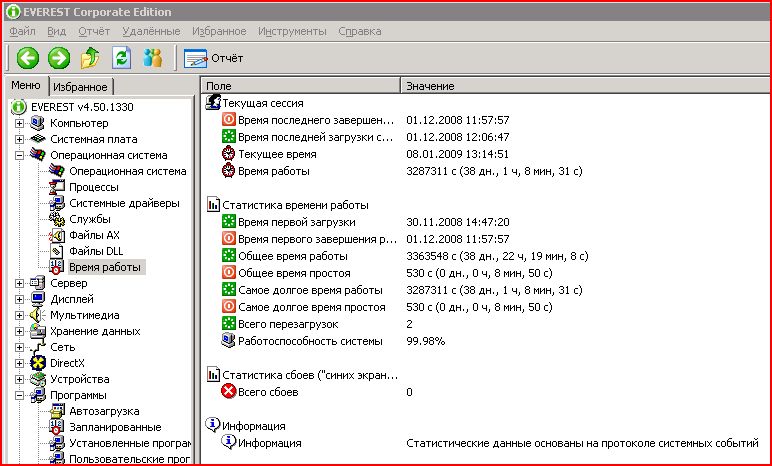Expand the Дисплей tree node
The image size is (772, 466).
click(19, 299)
